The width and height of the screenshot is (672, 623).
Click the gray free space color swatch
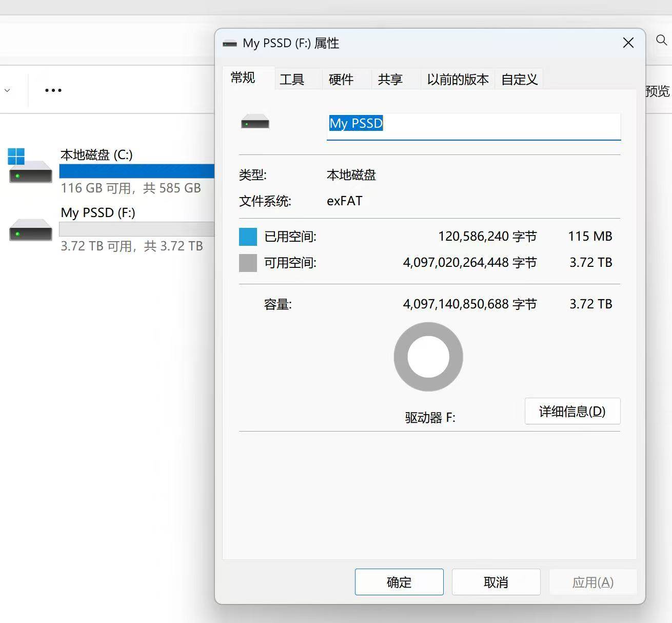[x=248, y=263]
